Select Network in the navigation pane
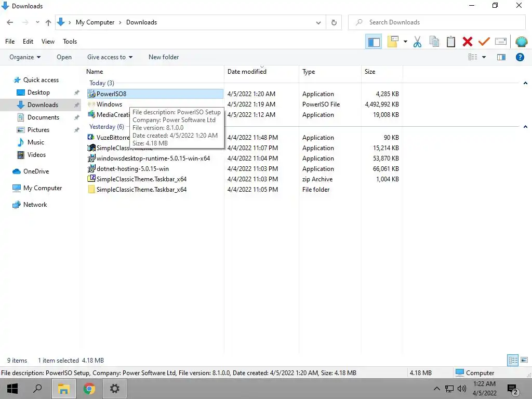This screenshot has height=399, width=532. click(x=35, y=205)
